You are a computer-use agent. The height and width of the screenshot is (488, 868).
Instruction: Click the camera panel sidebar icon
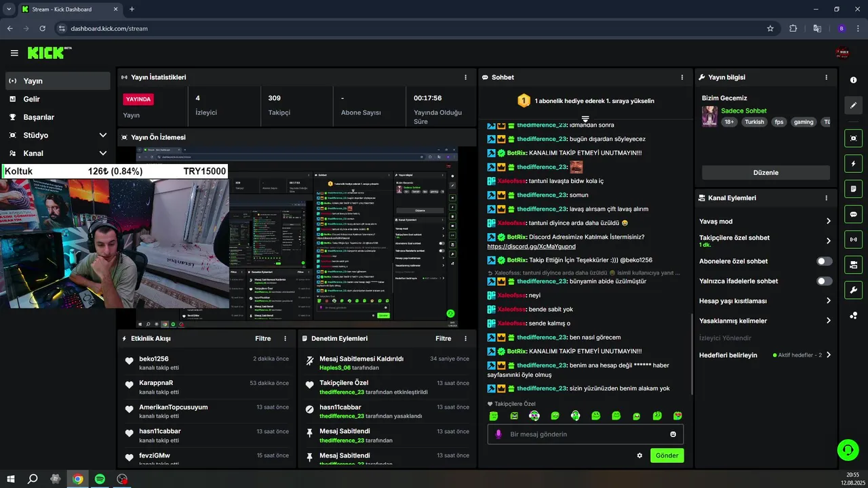tap(853, 264)
